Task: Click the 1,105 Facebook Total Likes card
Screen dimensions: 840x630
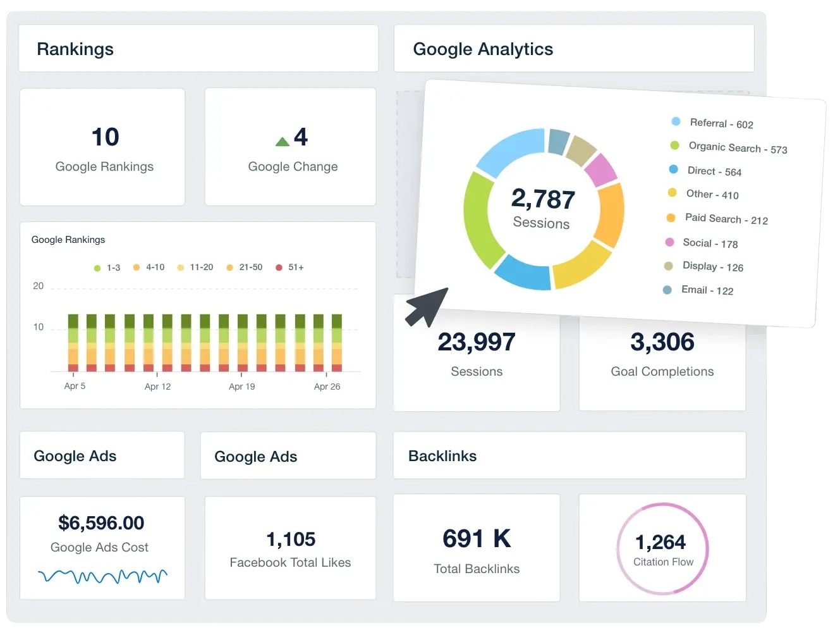Action: [x=290, y=548]
